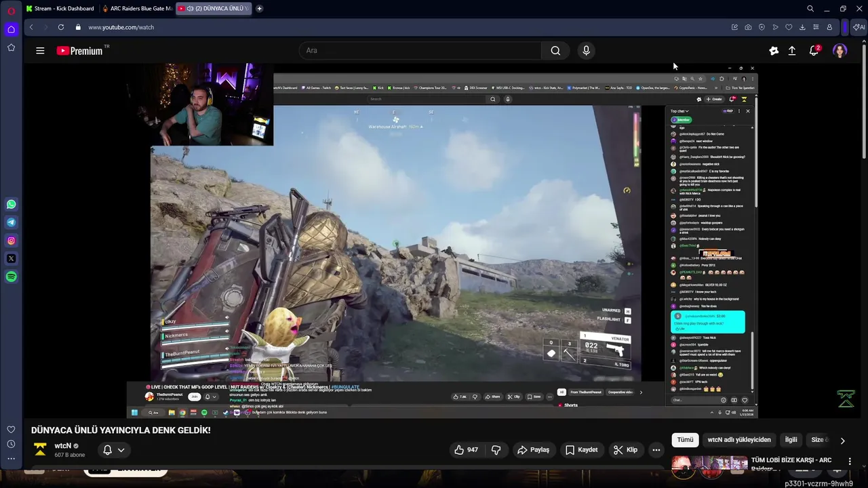Open Telegram in the Opera sidebar
The width and height of the screenshot is (868, 488).
coord(11,222)
